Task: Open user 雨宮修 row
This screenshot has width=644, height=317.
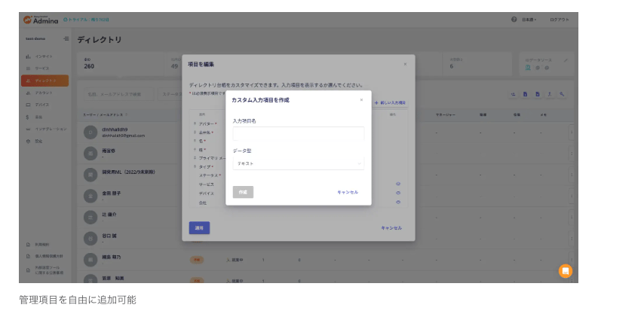Action: [x=109, y=151]
